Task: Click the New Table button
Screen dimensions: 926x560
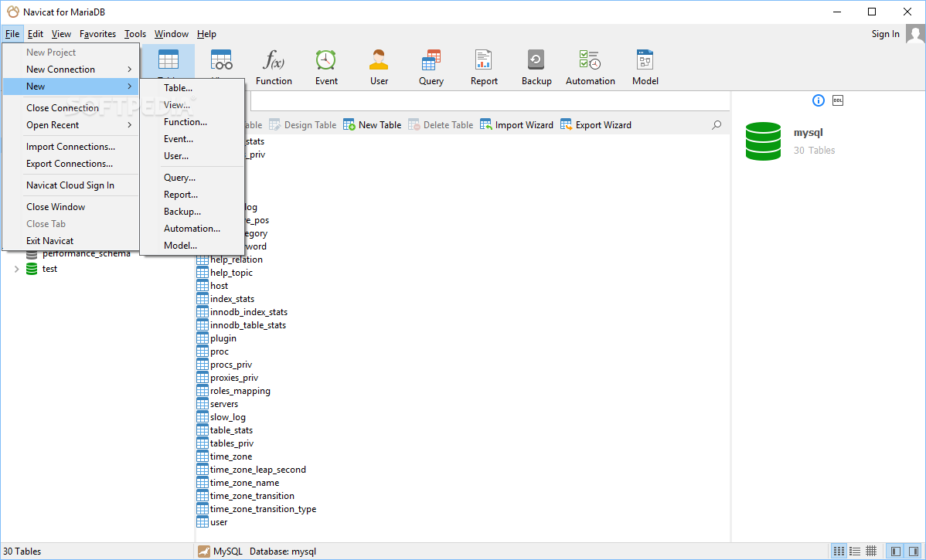Action: pyautogui.click(x=372, y=125)
